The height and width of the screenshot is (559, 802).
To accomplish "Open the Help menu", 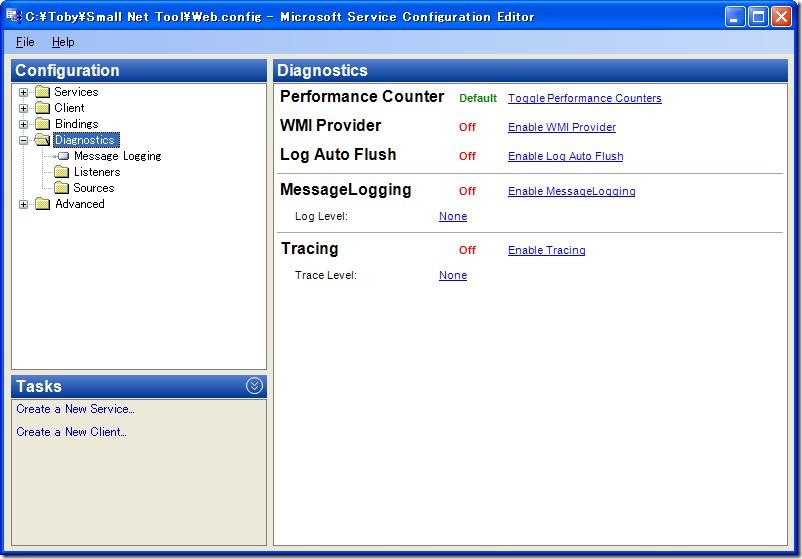I will click(x=63, y=42).
